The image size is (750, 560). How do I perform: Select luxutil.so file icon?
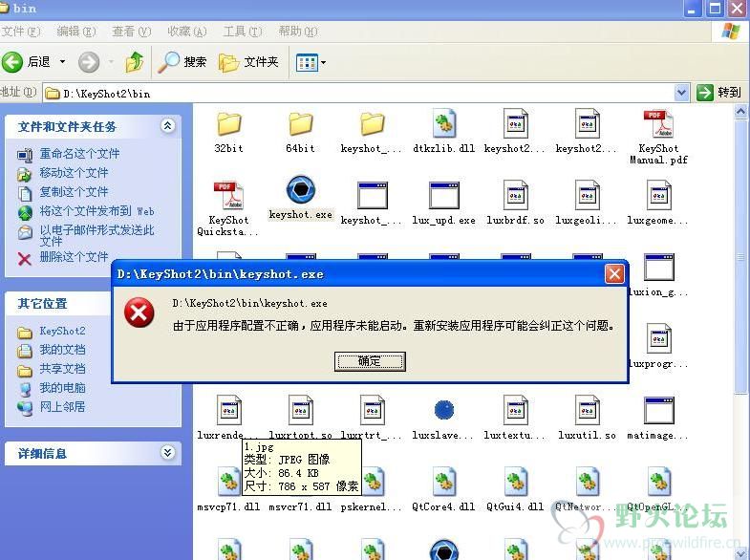(587, 410)
